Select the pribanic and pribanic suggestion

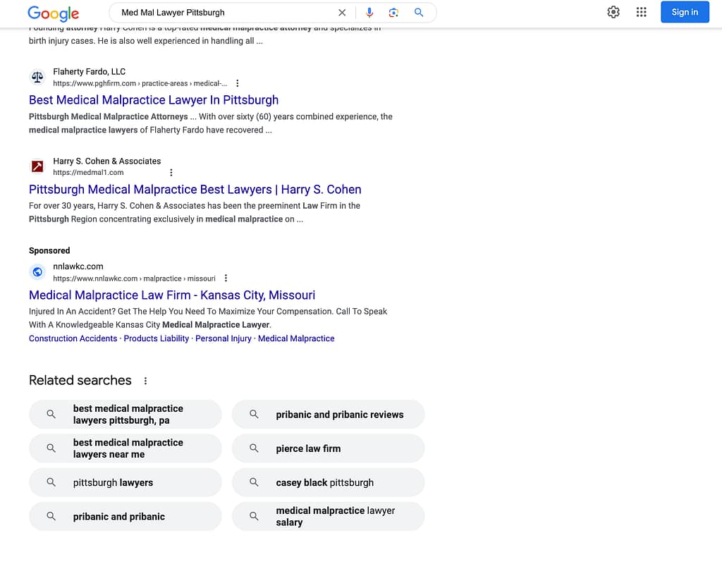tap(126, 517)
